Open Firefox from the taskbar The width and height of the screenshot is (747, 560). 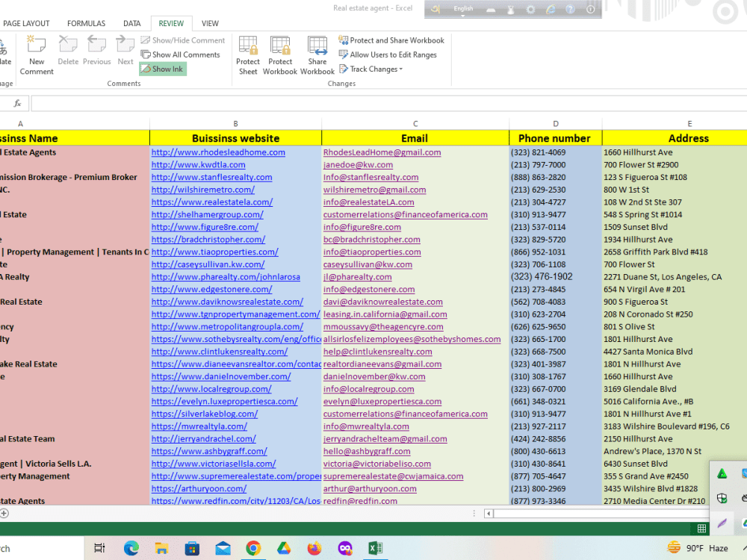coord(314,548)
